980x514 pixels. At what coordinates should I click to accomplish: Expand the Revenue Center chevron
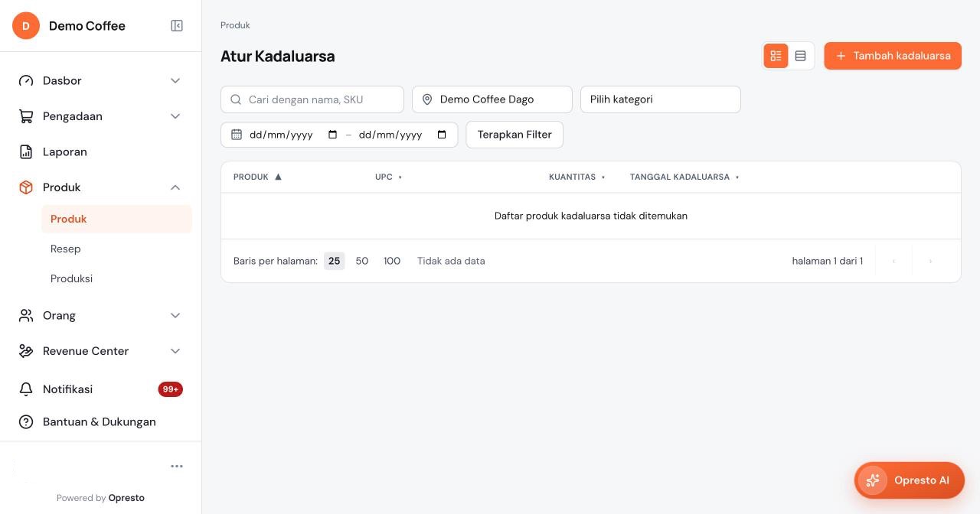[x=175, y=351]
